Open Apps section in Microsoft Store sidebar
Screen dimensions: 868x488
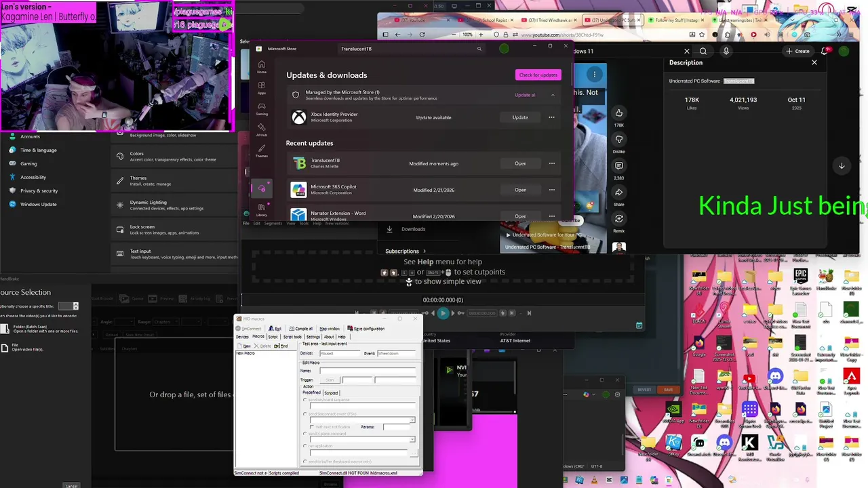pos(261,88)
